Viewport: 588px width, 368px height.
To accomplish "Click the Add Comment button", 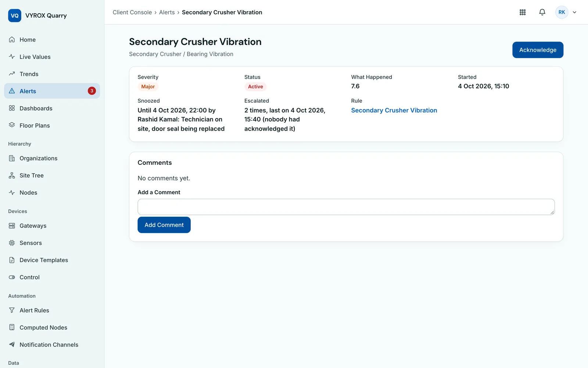I will click(x=164, y=225).
